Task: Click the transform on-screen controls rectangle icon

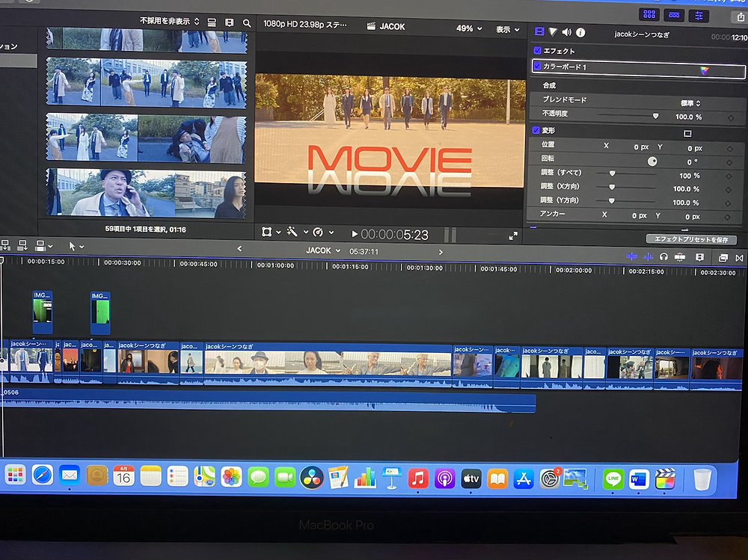Action: [687, 134]
